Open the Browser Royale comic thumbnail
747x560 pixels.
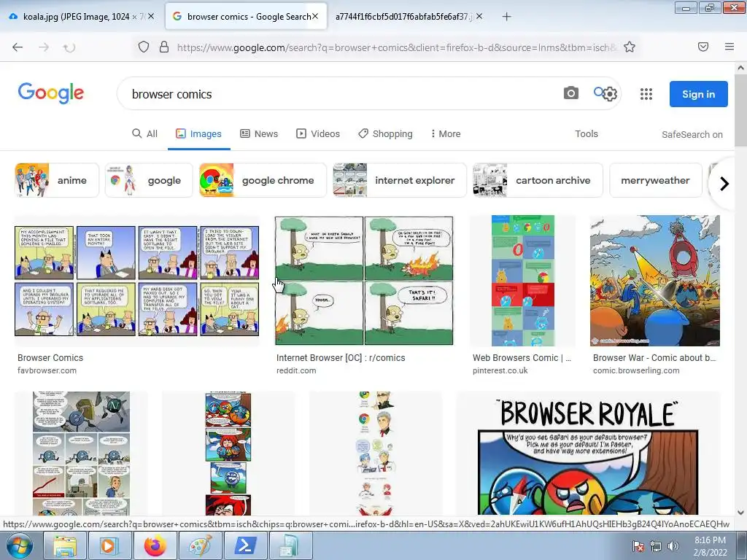coord(589,454)
